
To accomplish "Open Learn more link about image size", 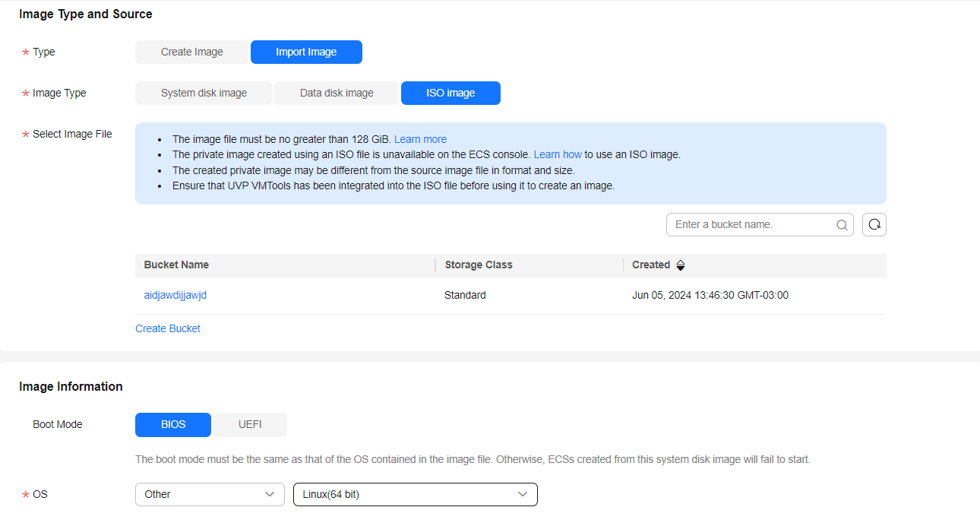I will (420, 139).
